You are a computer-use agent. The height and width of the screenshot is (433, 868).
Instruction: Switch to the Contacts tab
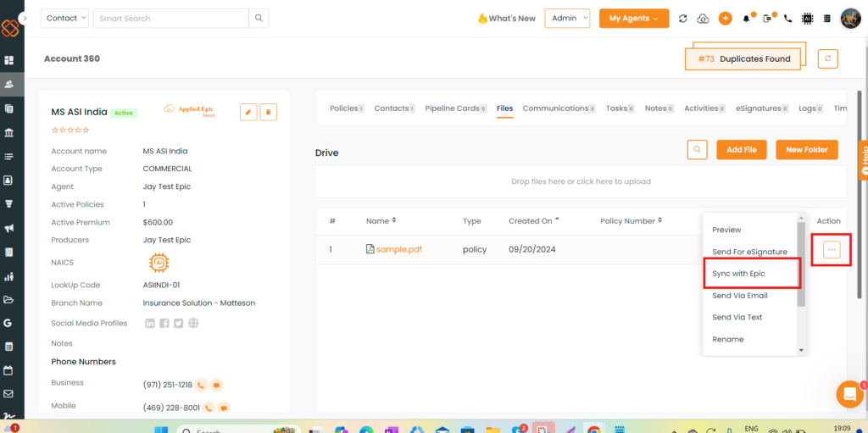point(394,108)
